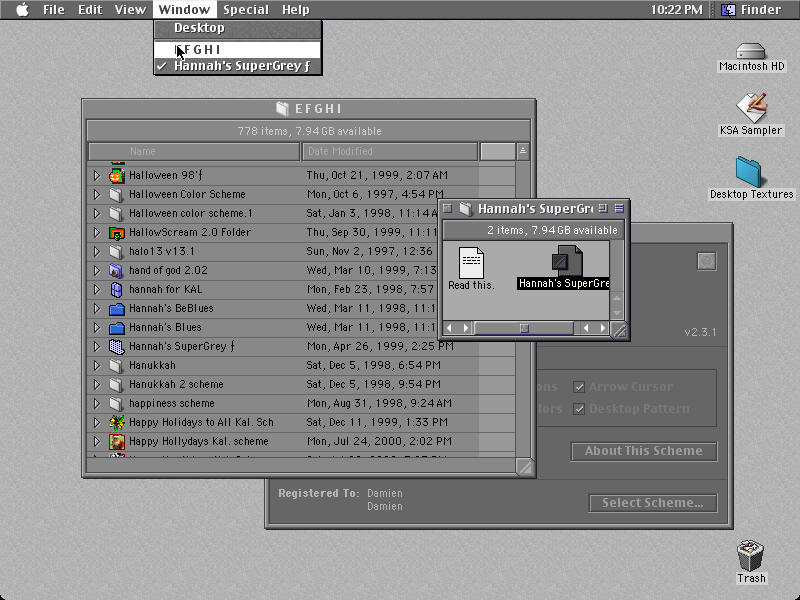Viewport: 800px width, 600px height.
Task: Click the About This Scheme button
Action: pos(644,451)
